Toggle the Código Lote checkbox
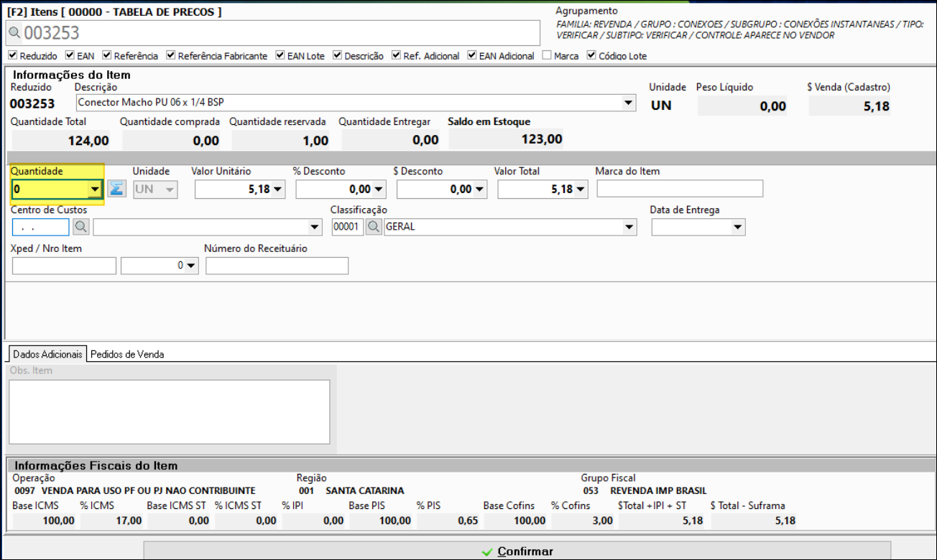Viewport: 937px width, 560px height. point(592,55)
